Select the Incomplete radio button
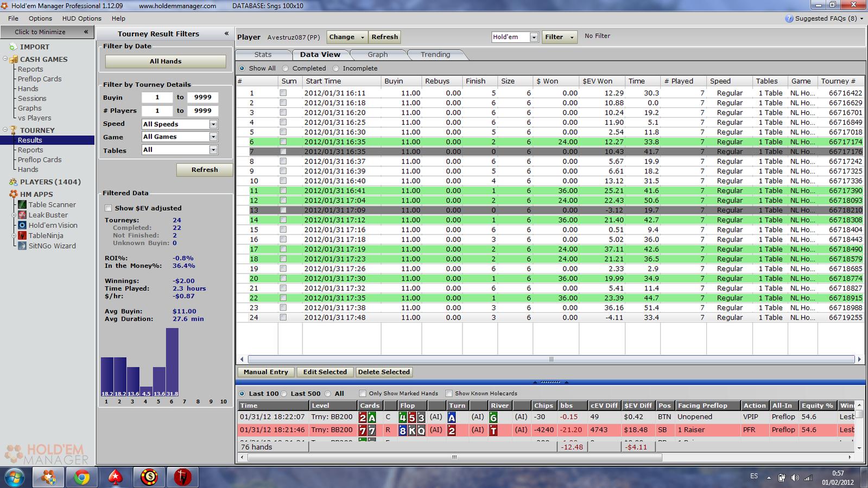This screenshot has width=868, height=488. point(336,68)
